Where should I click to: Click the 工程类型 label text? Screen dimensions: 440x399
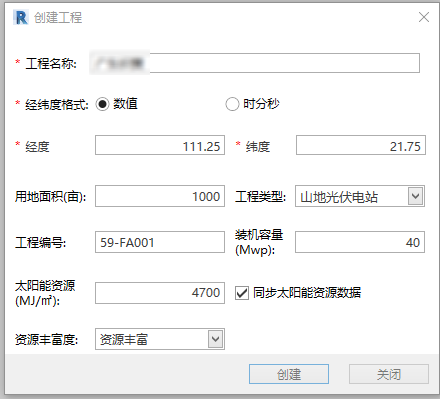pos(260,196)
